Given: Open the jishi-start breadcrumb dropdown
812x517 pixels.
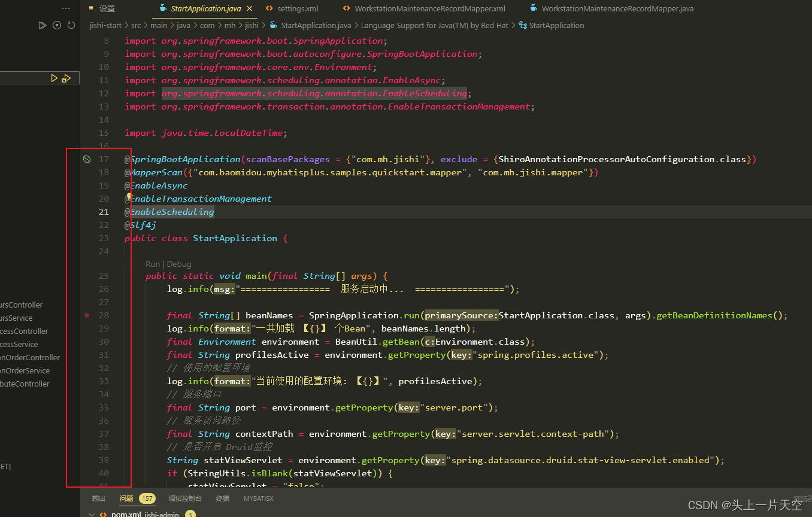Looking at the screenshot, I should 105,26.
